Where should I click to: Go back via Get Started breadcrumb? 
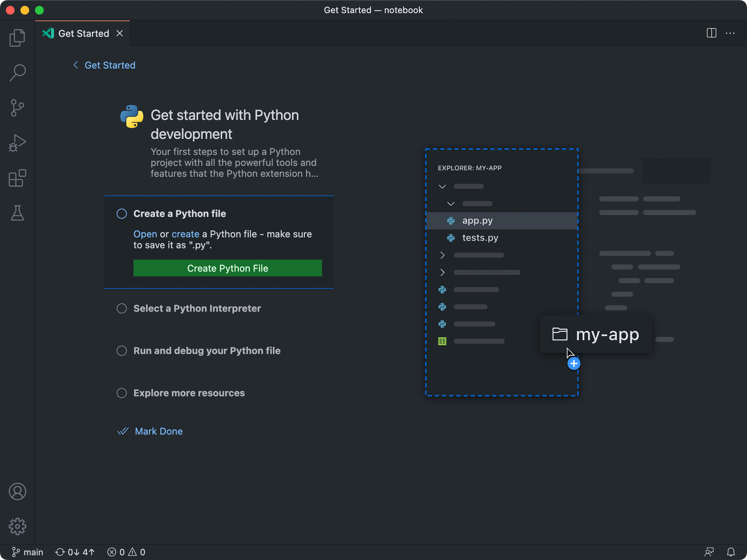coord(110,65)
